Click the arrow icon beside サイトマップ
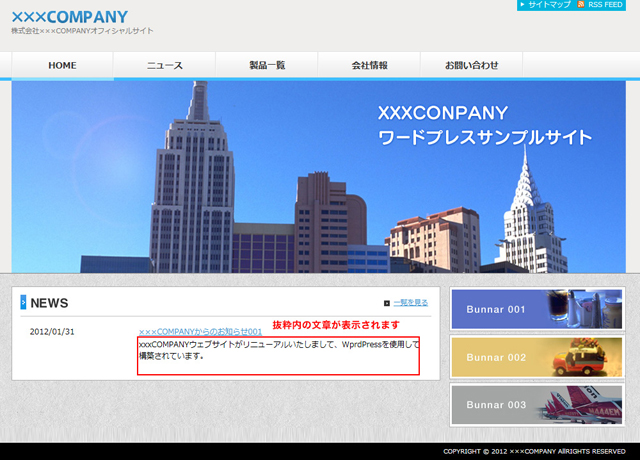Image resolution: width=640 pixels, height=460 pixels. pyautogui.click(x=523, y=5)
